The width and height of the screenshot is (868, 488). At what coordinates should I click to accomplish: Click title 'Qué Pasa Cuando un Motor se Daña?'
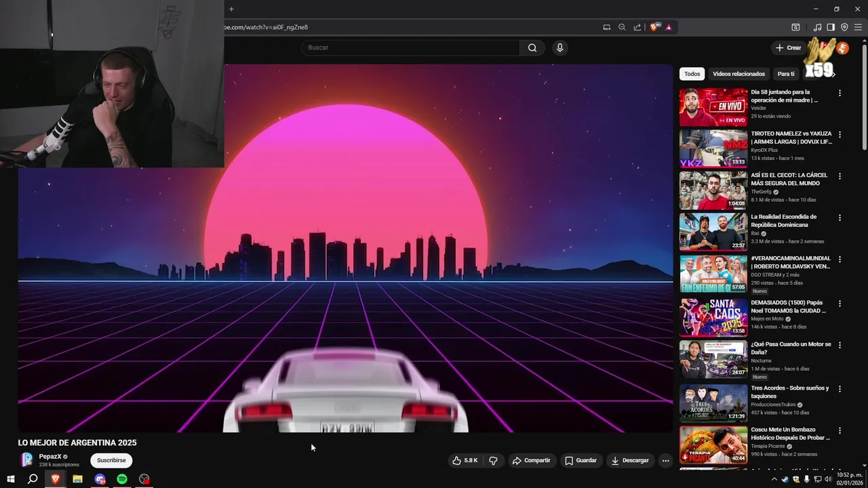pyautogui.click(x=791, y=348)
